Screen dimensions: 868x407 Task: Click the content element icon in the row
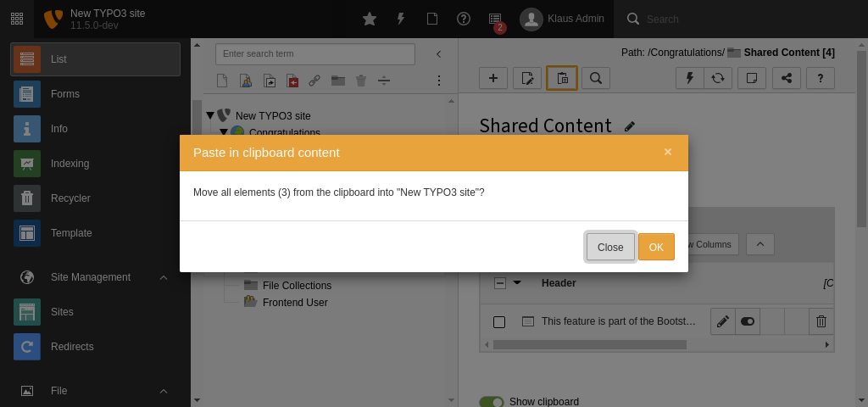point(528,321)
